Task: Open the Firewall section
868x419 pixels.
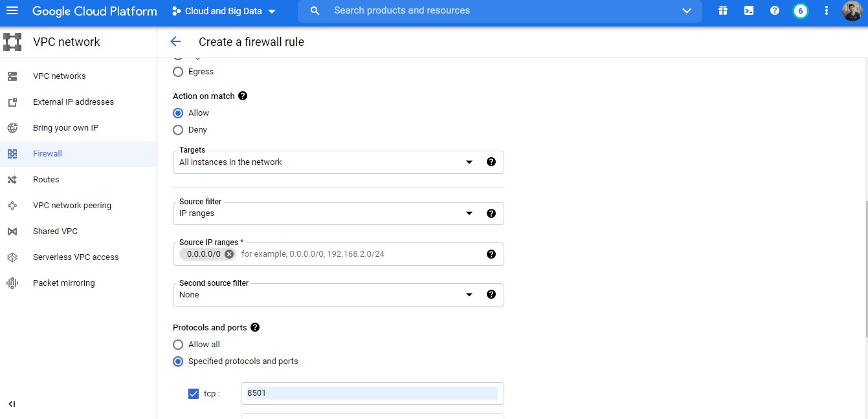Action: [x=47, y=153]
